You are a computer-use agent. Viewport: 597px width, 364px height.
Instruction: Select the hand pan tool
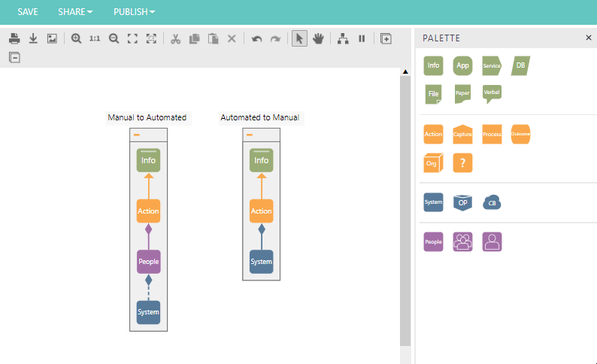(x=319, y=38)
